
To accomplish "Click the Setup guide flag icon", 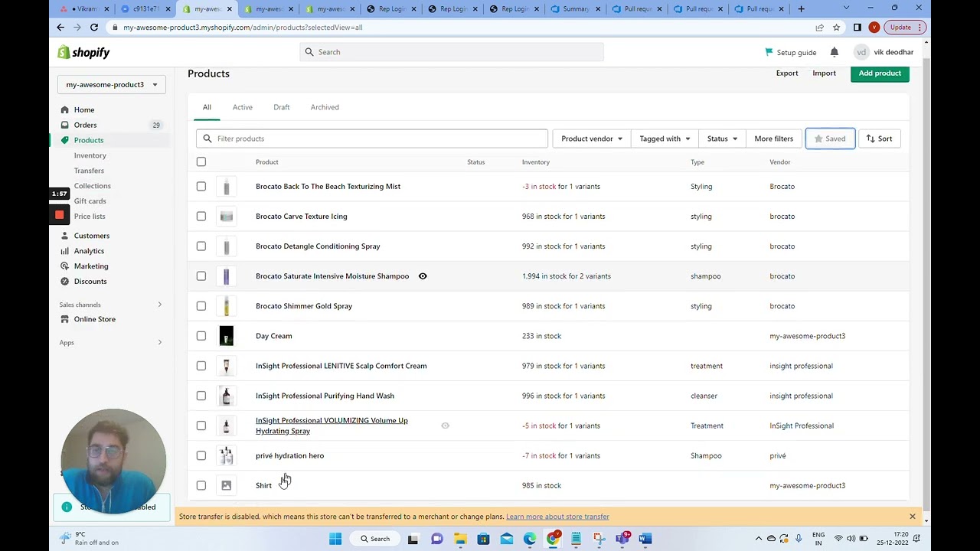I will point(769,52).
